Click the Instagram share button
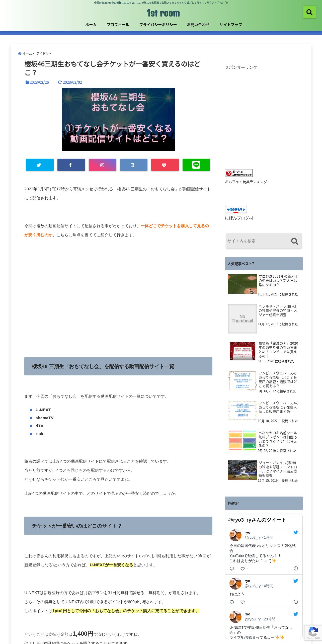The width and height of the screenshot is (322, 644). [102, 165]
